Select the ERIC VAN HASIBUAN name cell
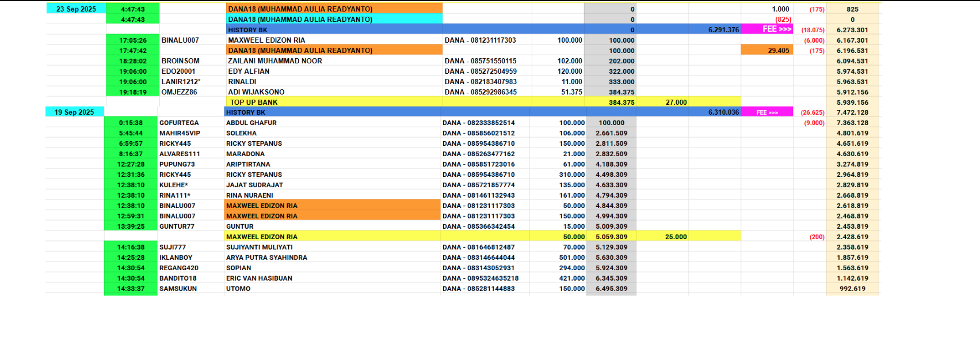Screen dimensions: 980x344 tap(332, 278)
